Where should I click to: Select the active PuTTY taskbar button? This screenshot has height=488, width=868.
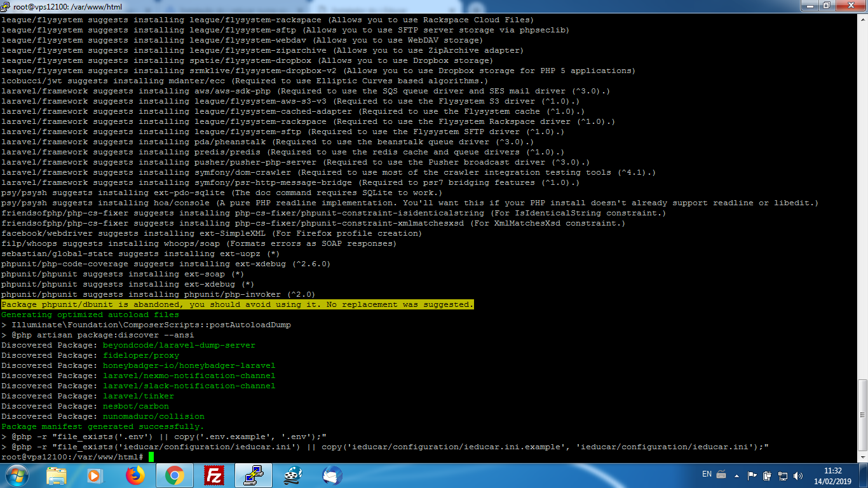(x=253, y=475)
